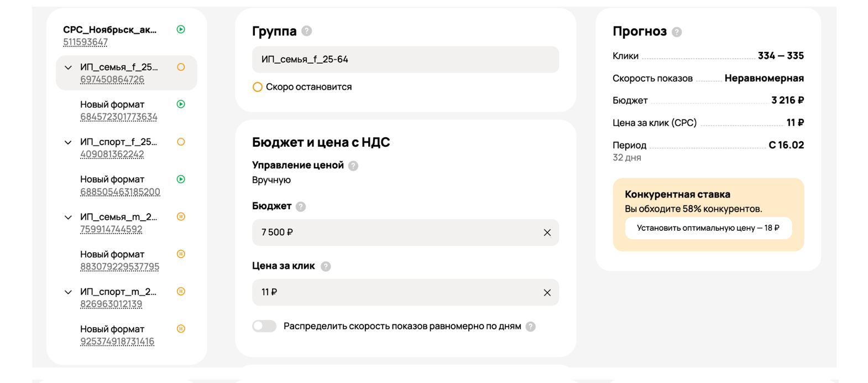Screen dimensions: 868x383
Task: Set the optimal price of 18 ₽
Action: (x=708, y=228)
